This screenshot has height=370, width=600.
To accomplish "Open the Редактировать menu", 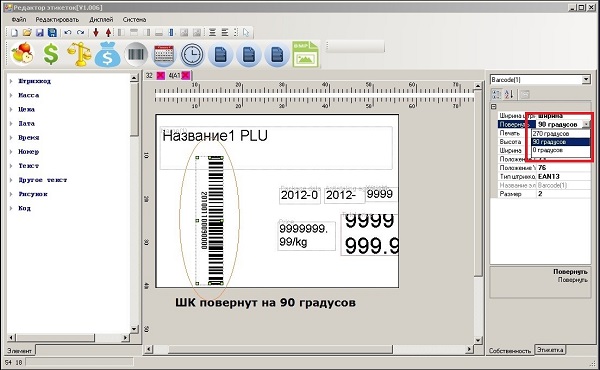I will 57,20.
